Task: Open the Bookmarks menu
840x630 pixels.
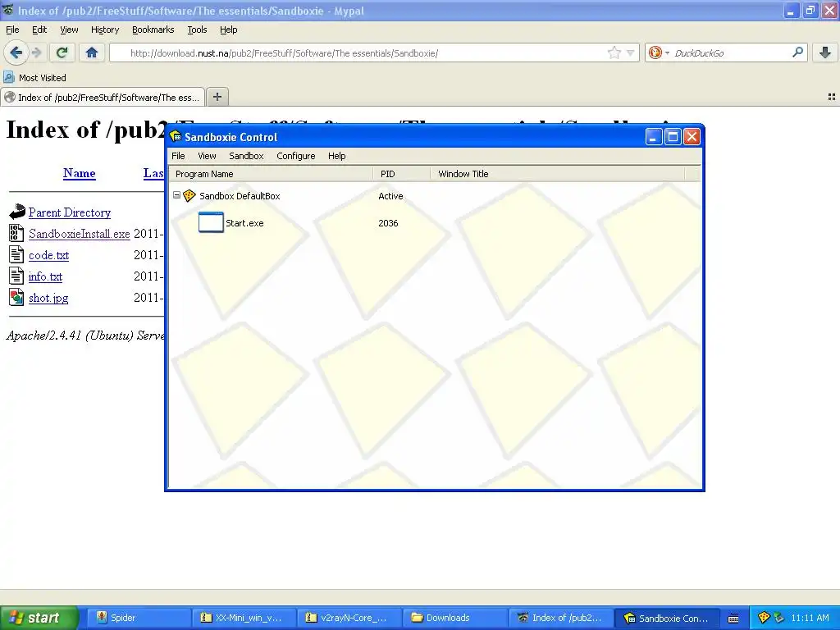Action: click(x=153, y=30)
